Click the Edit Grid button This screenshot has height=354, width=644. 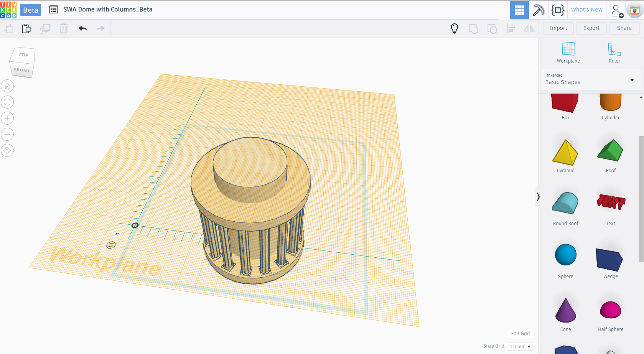(520, 334)
